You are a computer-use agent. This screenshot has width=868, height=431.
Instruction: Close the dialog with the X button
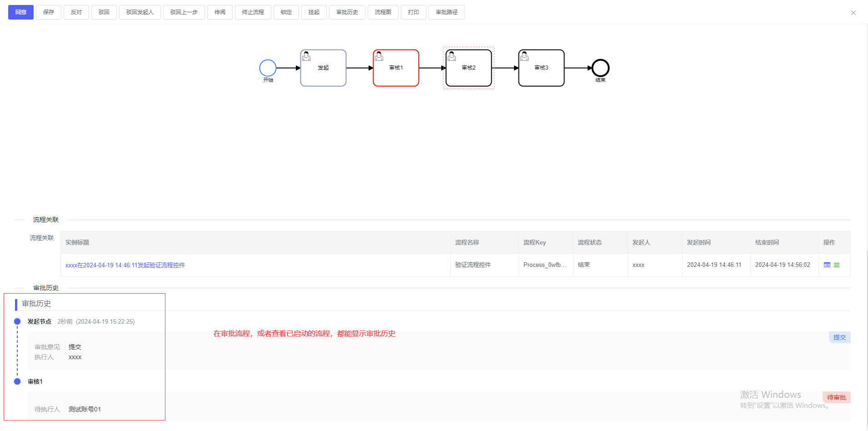pyautogui.click(x=853, y=13)
